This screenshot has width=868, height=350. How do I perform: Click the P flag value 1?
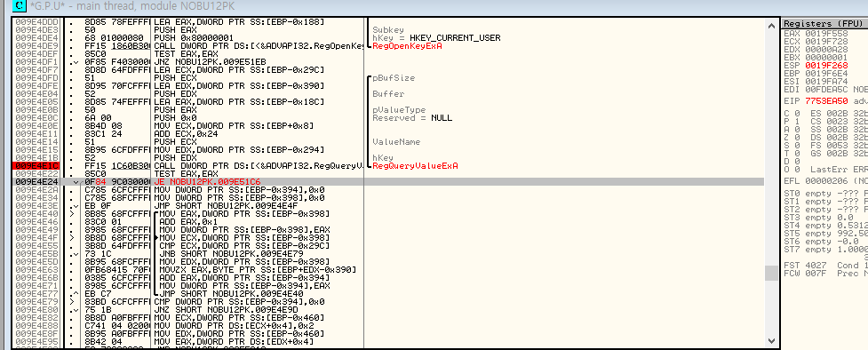[x=797, y=122]
